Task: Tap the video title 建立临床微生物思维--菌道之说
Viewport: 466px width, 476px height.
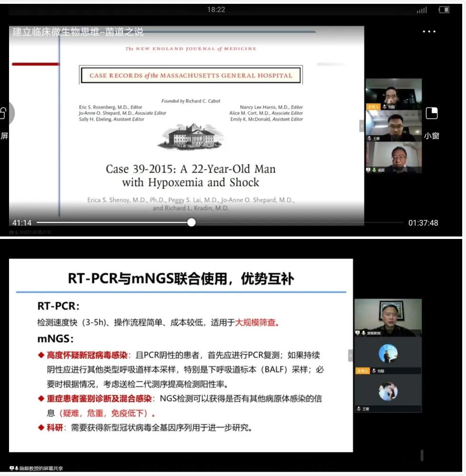Action: pyautogui.click(x=78, y=32)
